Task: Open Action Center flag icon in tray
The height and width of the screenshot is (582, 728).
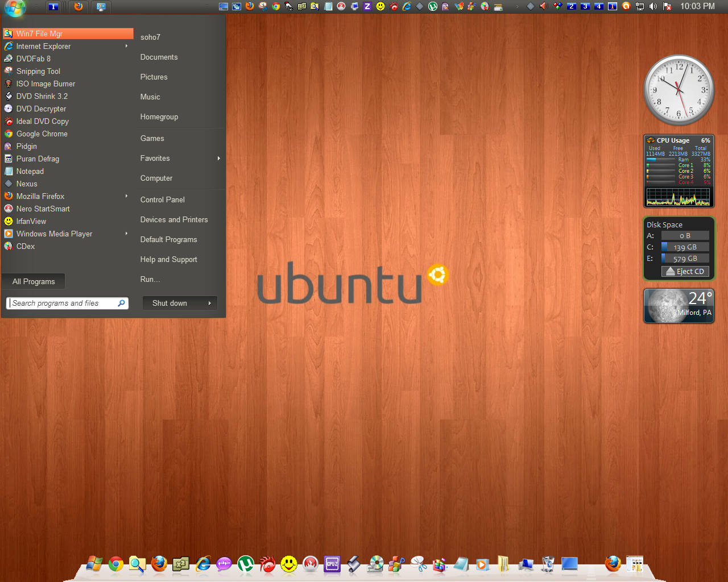Action: [x=668, y=6]
